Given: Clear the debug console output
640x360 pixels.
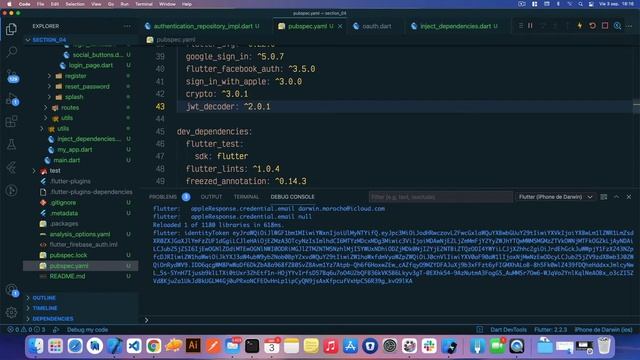Looking at the screenshot, I should coord(604,197).
